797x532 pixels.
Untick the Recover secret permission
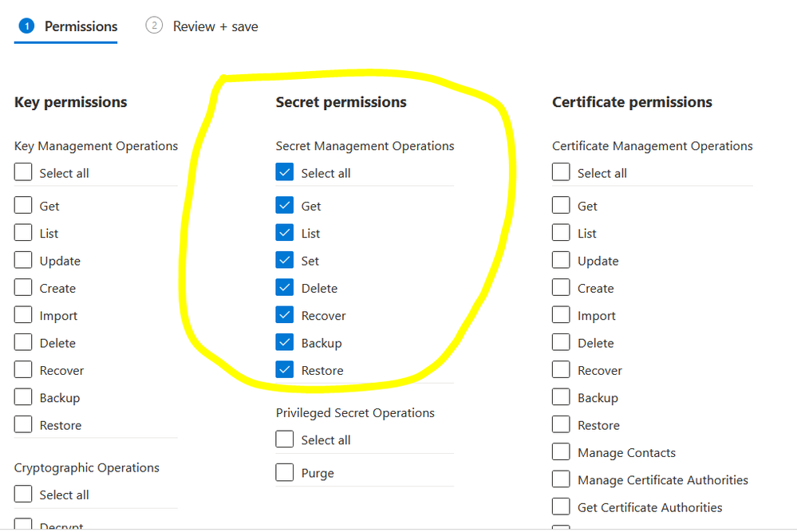(x=285, y=316)
